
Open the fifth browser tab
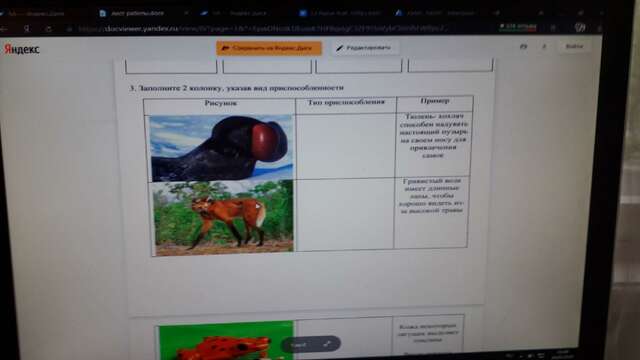435,13
